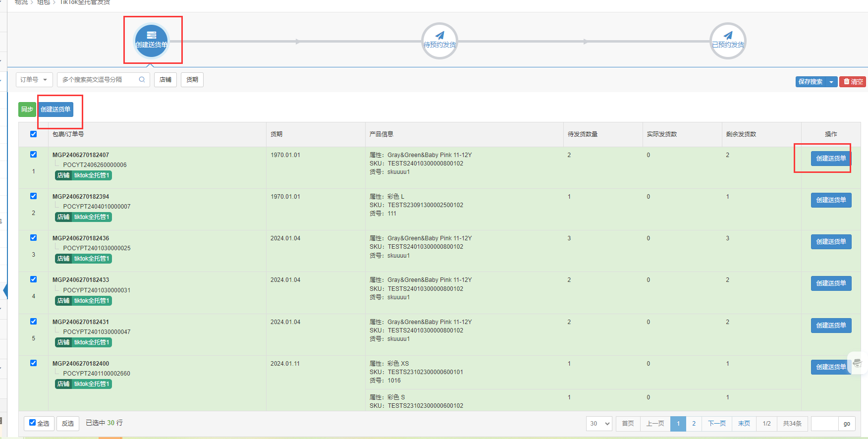Click the 保存搜索 button
Screen dimensions: 868x439
click(x=811, y=82)
